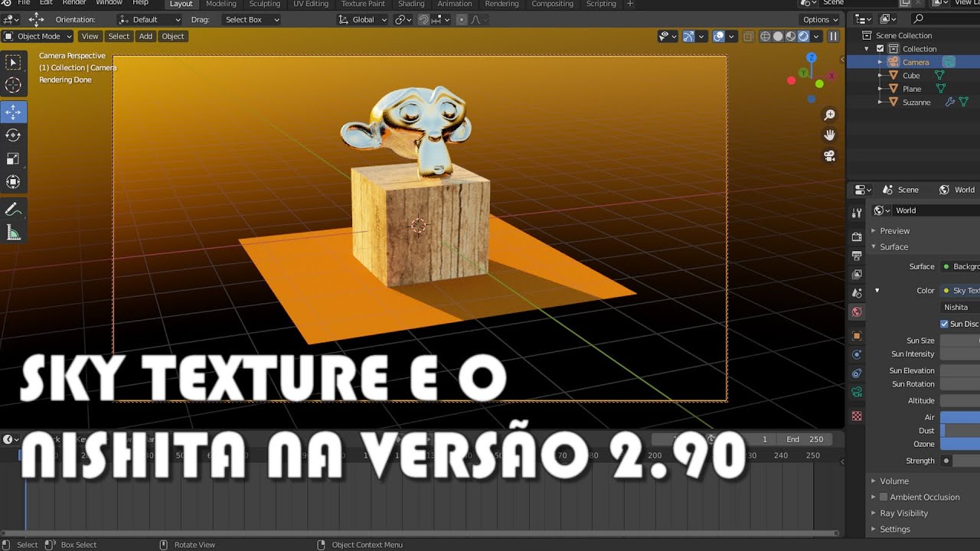The width and height of the screenshot is (980, 551).
Task: Switch to the Sculpting workspace tab
Action: [x=265, y=4]
